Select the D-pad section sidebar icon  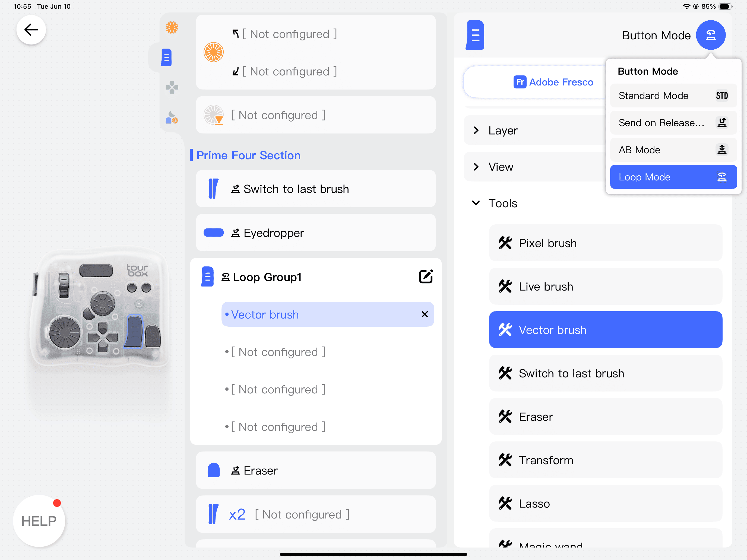(172, 87)
